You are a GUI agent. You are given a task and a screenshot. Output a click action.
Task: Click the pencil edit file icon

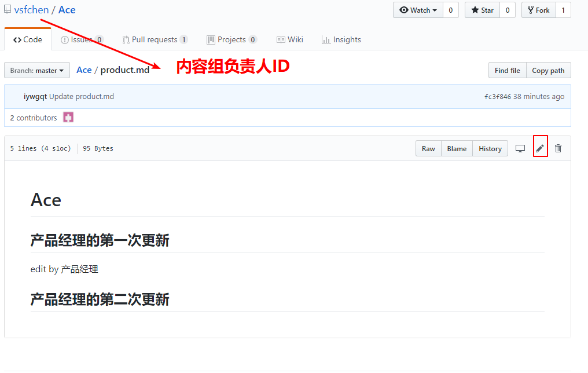click(540, 149)
